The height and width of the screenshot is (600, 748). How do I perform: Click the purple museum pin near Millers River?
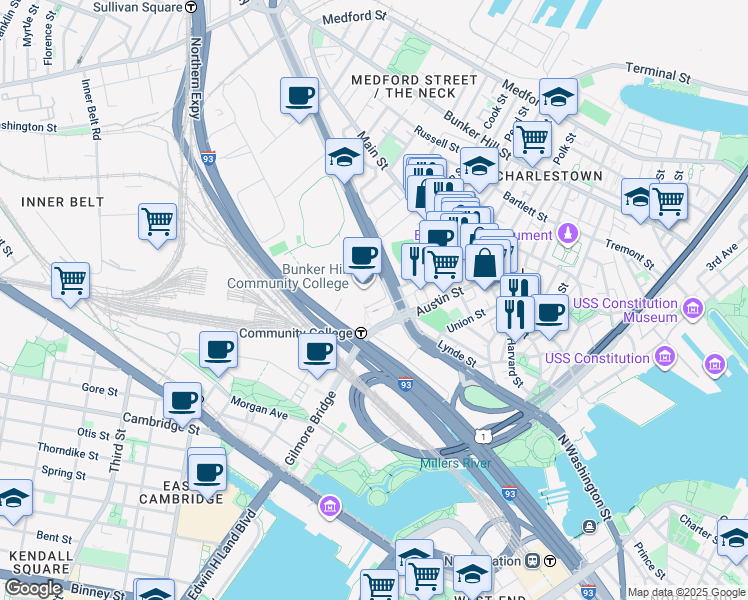(330, 506)
